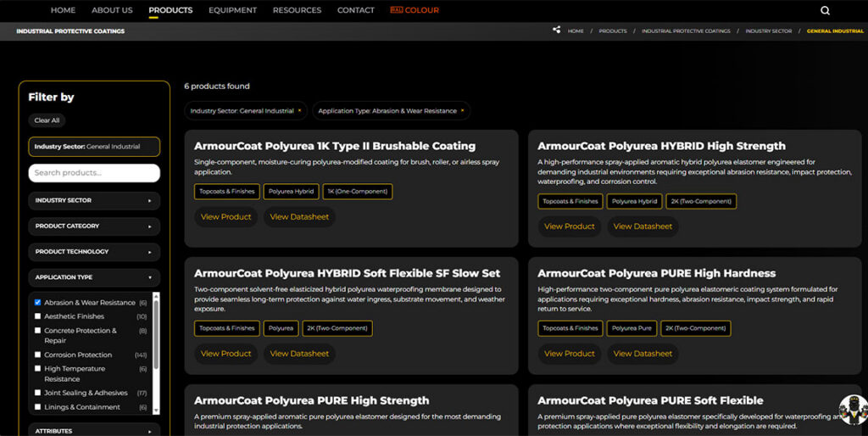Click the Industry Sector: General Industrial sidebar box
Viewport: 868px width, 436px height.
[94, 147]
